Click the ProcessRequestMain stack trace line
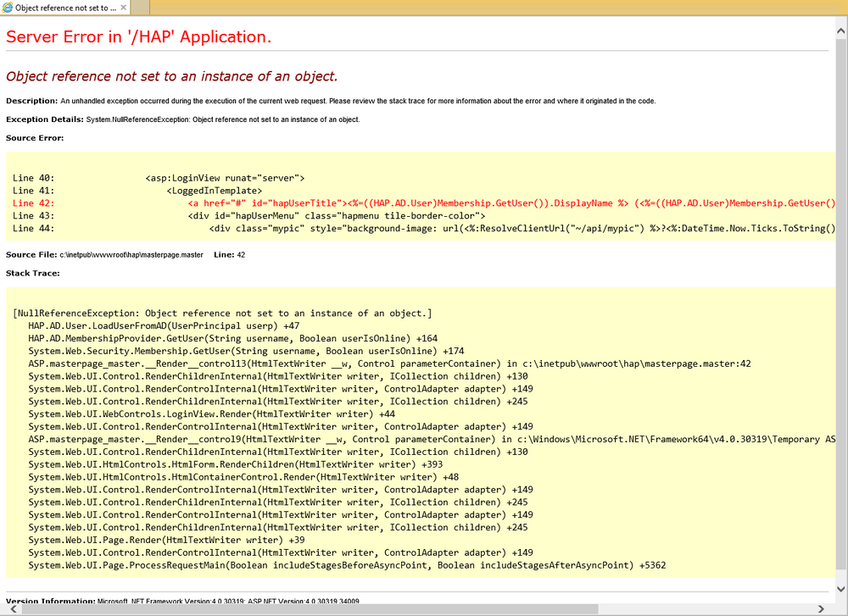Screen dimensions: 848x616 coord(347,565)
